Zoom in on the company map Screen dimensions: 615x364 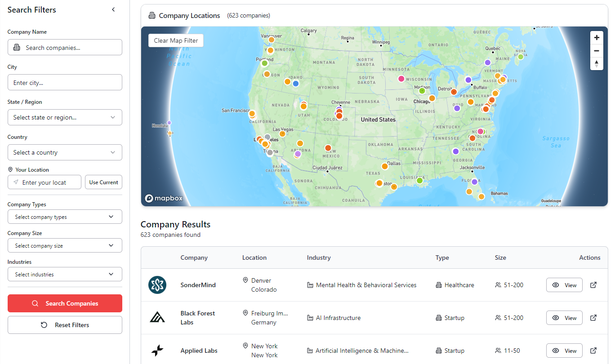pyautogui.click(x=597, y=38)
